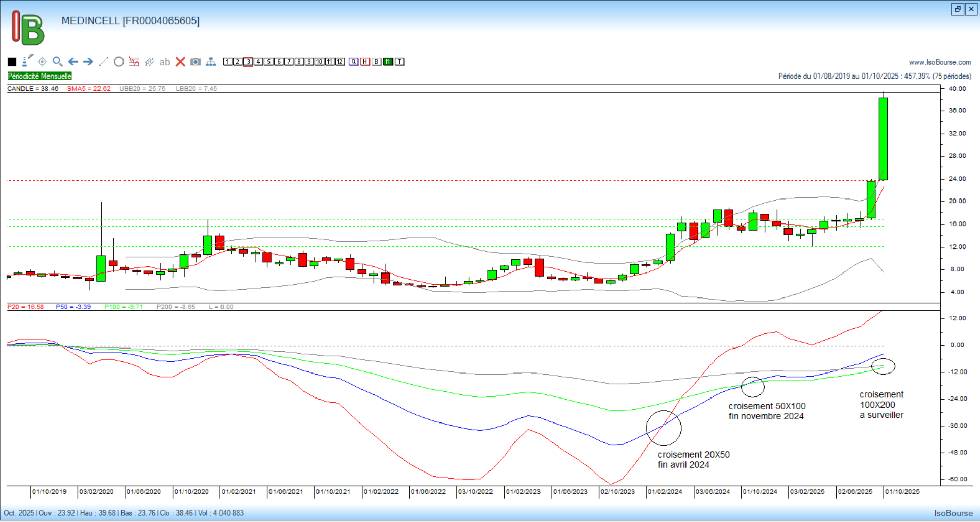This screenshot has height=522, width=980.
Task: Take a chart snapshot with camera icon
Action: (x=195, y=62)
